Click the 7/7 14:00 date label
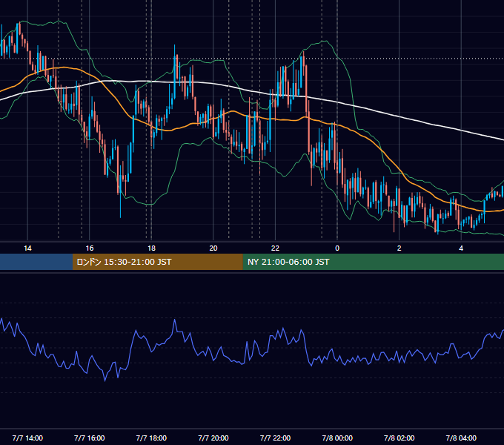 (27, 438)
